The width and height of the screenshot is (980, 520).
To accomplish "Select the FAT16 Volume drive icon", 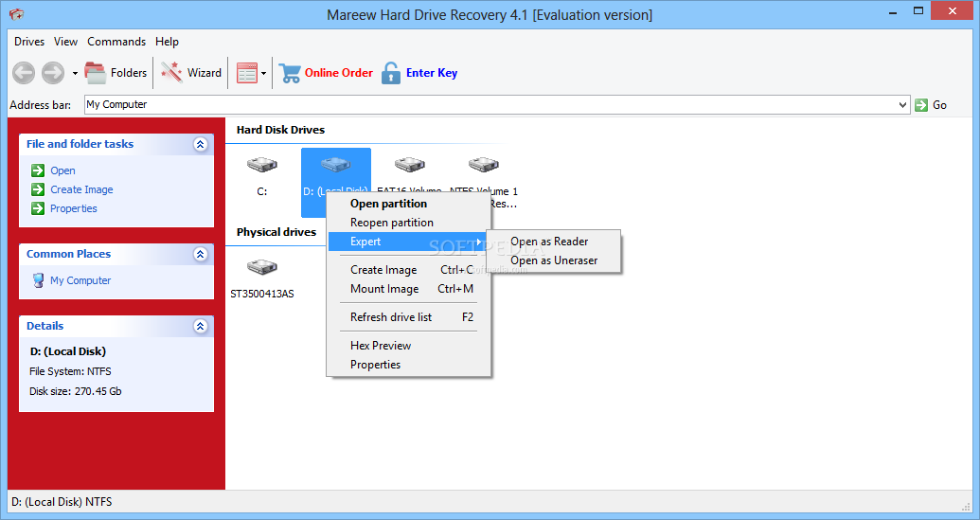I will [x=410, y=165].
